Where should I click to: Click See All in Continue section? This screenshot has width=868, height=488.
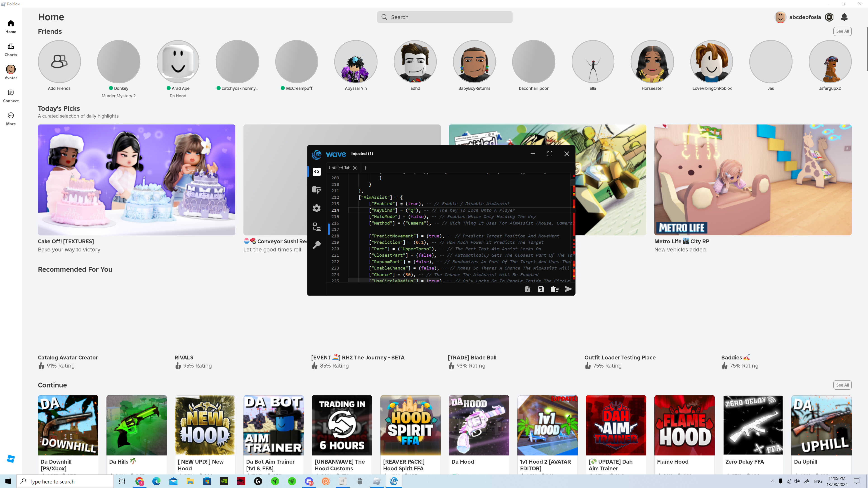[842, 385]
